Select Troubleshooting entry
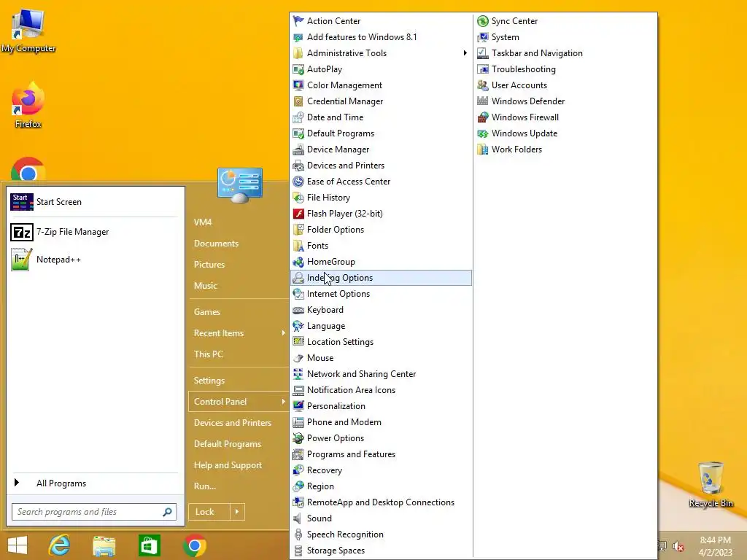The image size is (747, 560). (565, 69)
